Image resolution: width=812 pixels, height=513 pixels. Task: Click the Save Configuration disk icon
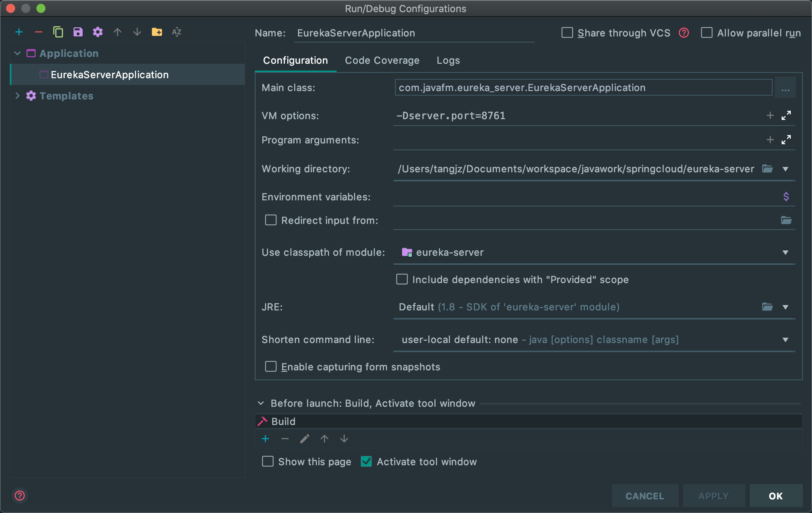tap(78, 32)
